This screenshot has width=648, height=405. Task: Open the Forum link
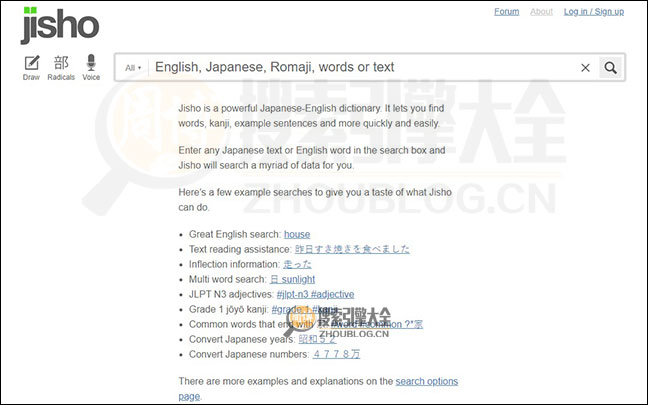tap(506, 12)
